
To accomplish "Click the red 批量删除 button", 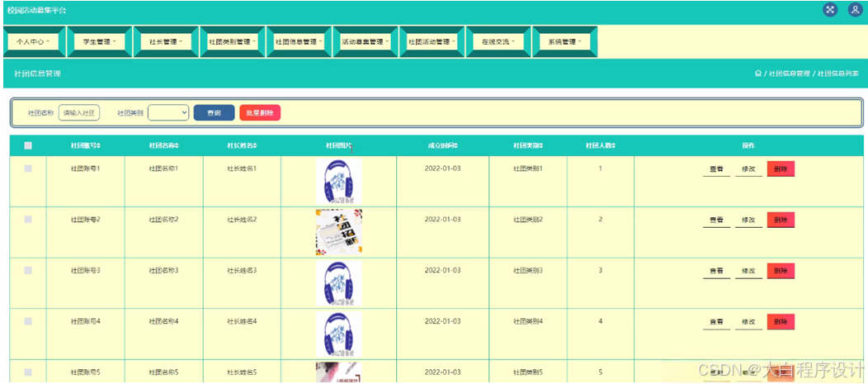I will 260,112.
